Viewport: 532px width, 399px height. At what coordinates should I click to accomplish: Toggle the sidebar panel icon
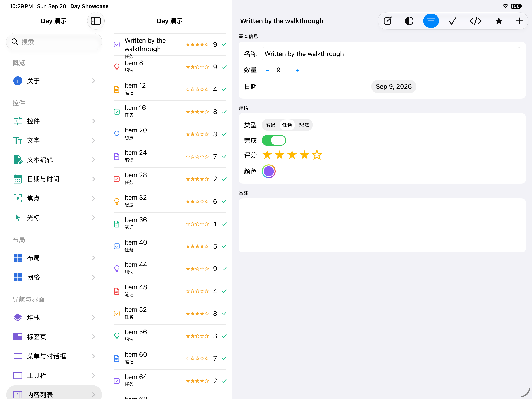coord(95,21)
